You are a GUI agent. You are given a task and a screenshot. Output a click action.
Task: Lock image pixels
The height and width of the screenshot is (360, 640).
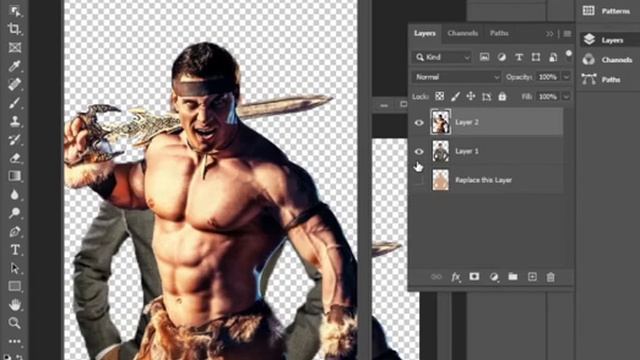coord(456,96)
